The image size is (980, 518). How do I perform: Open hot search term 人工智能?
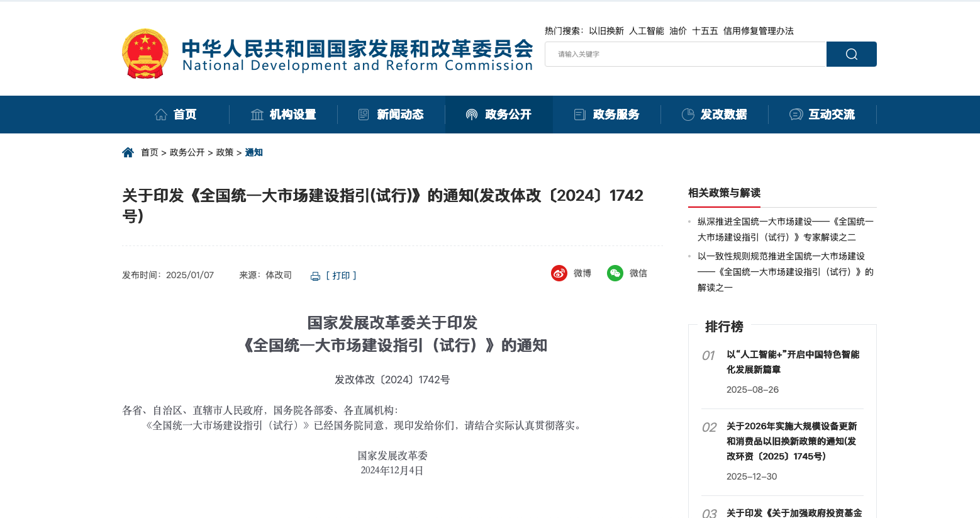pyautogui.click(x=647, y=30)
